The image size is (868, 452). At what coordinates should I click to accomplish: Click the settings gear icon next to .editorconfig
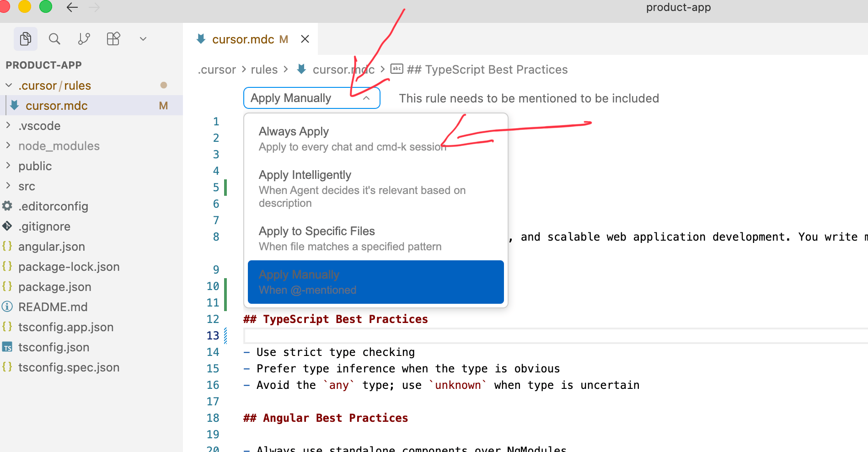pyautogui.click(x=7, y=206)
